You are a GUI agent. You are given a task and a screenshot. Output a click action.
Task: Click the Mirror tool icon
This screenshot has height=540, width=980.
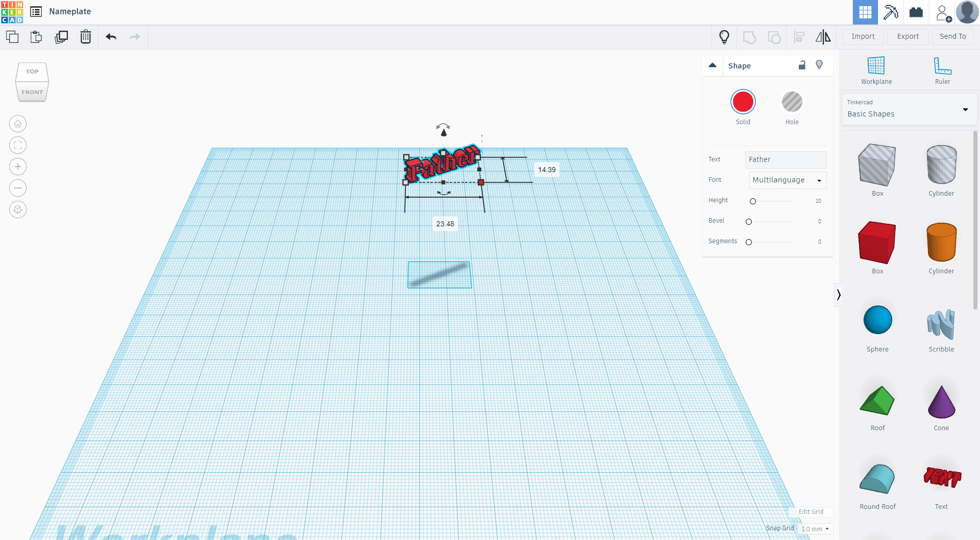(x=823, y=37)
